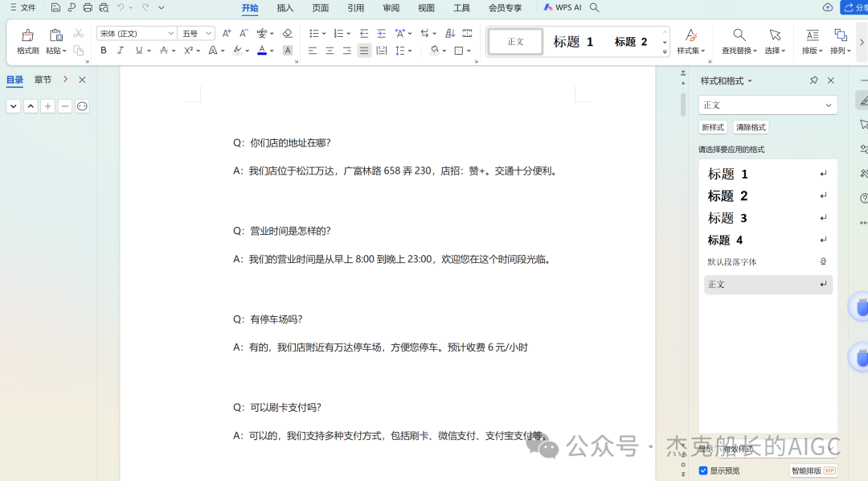Click the strikethrough icon
Screen dimensions: 868x481
coord(164,51)
